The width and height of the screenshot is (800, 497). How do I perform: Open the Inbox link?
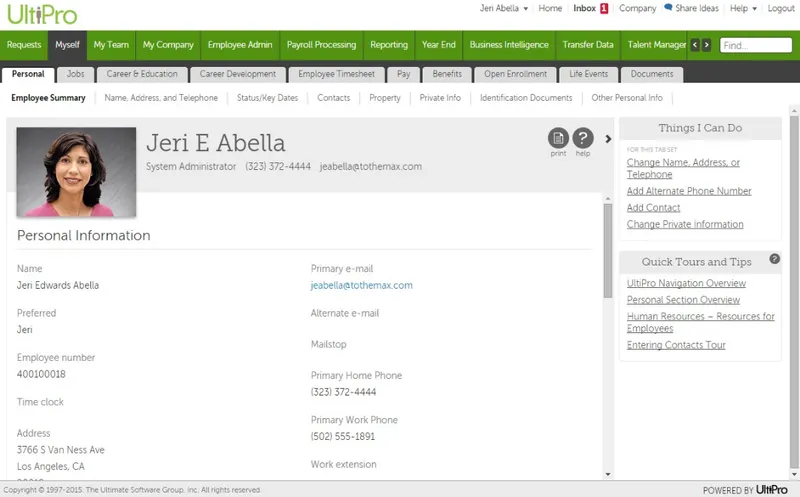(x=585, y=8)
